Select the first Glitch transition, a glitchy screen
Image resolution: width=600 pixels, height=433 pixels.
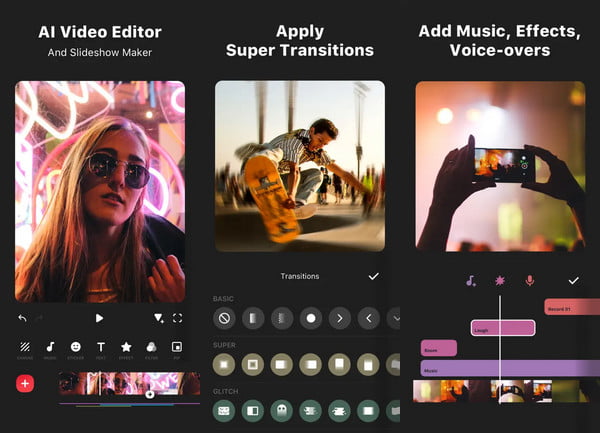[x=224, y=411]
